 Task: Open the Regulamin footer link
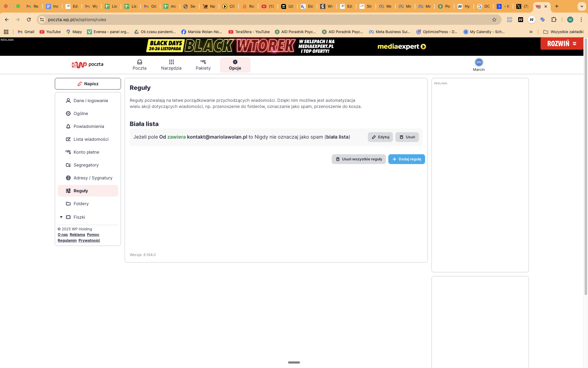[x=67, y=240]
